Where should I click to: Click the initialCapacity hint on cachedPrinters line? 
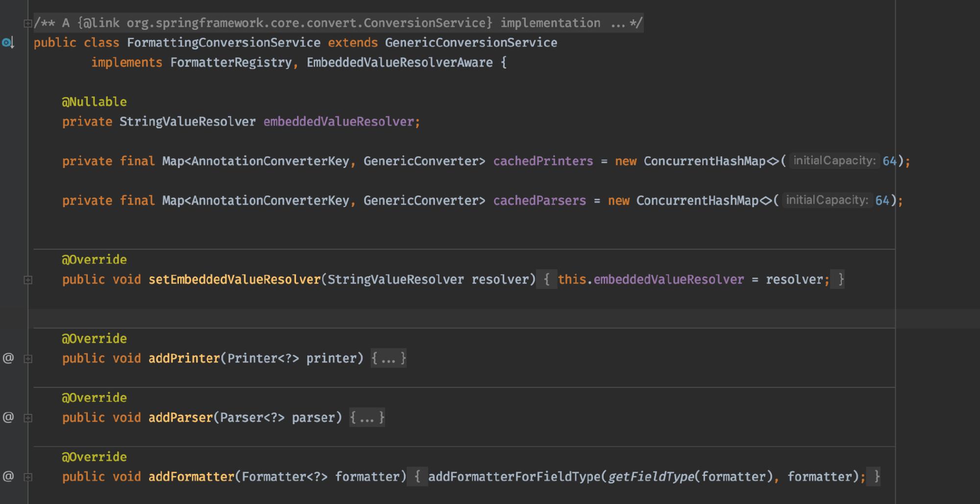[x=834, y=161]
